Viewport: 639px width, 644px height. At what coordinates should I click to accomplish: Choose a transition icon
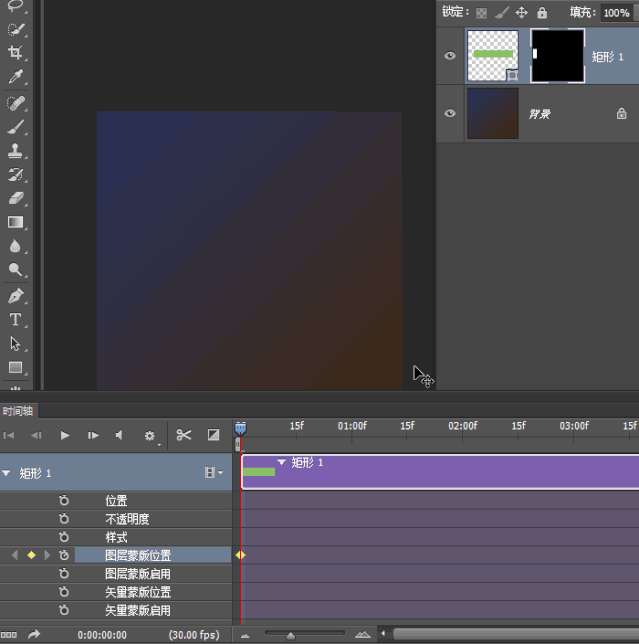click(213, 435)
